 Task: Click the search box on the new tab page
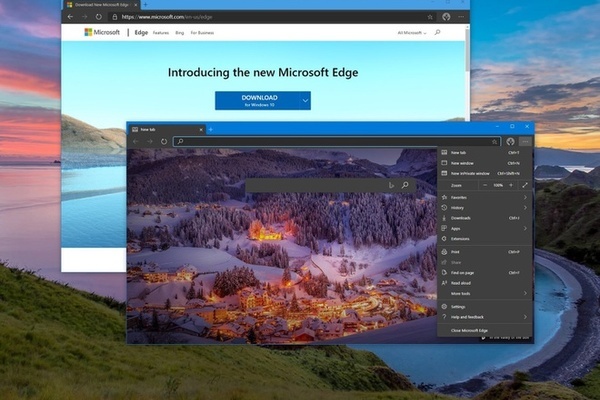pyautogui.click(x=331, y=185)
